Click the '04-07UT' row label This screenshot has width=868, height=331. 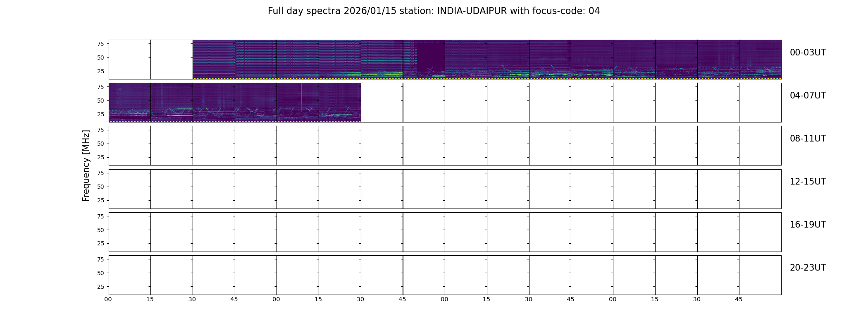click(808, 96)
